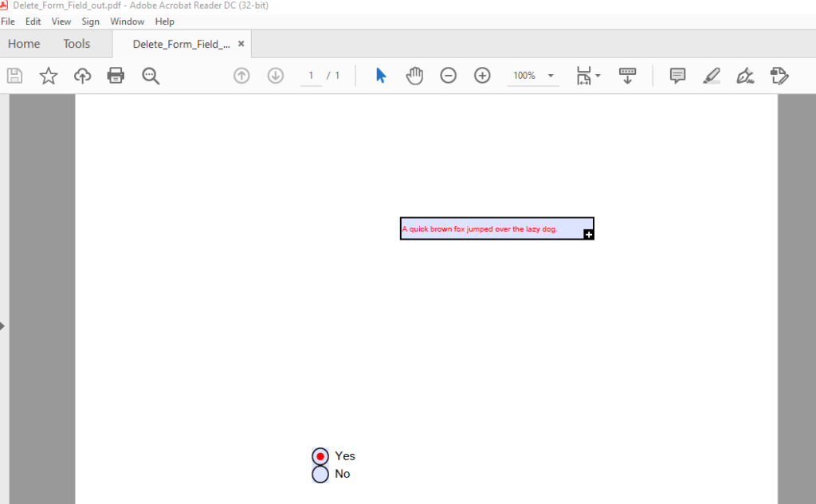
Task: Zoom out with the minus icon
Action: tap(449, 76)
